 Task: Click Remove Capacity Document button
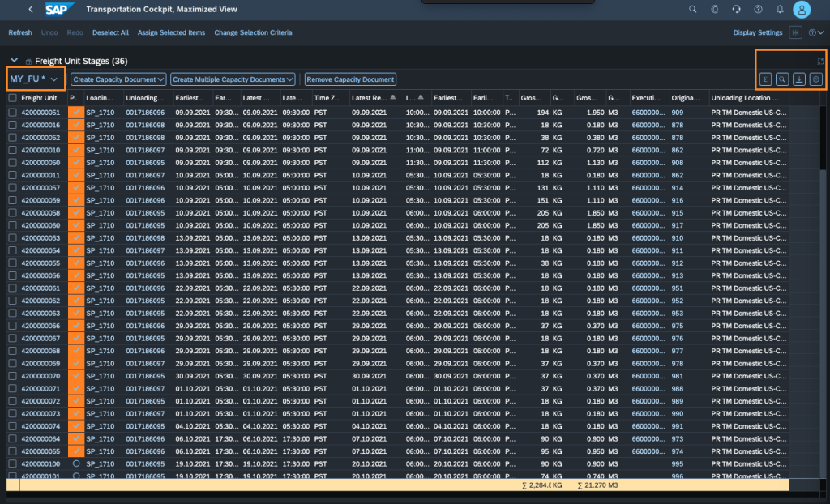click(x=350, y=79)
